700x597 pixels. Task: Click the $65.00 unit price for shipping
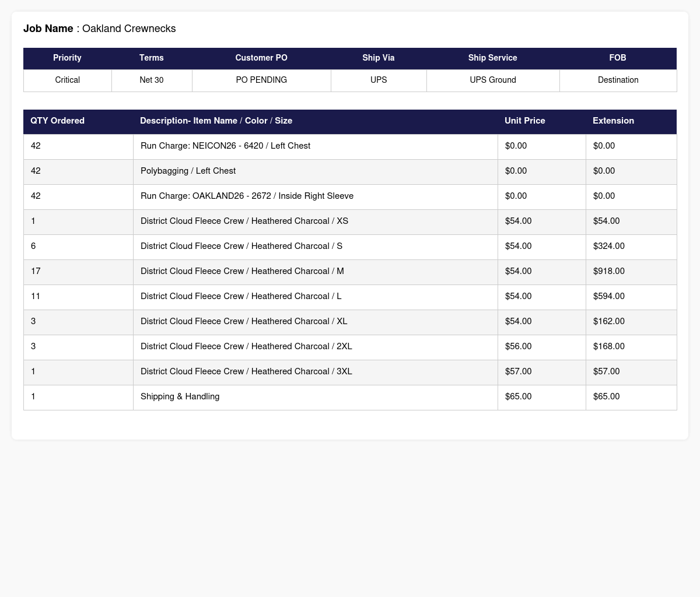coord(519,396)
